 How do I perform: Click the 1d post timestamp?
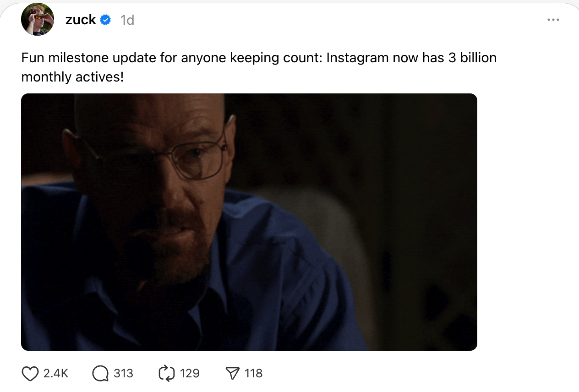click(x=127, y=20)
